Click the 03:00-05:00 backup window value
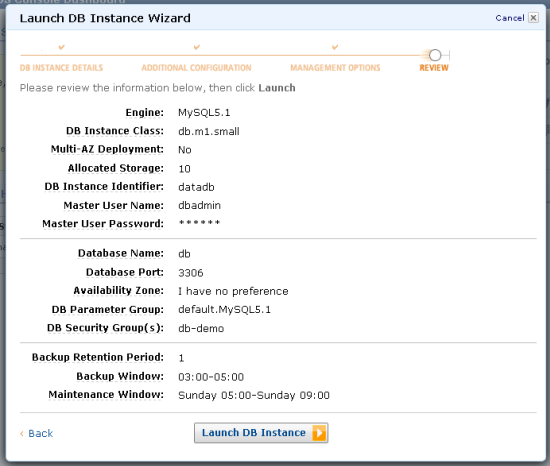This screenshot has height=466, width=550. pyautogui.click(x=211, y=377)
